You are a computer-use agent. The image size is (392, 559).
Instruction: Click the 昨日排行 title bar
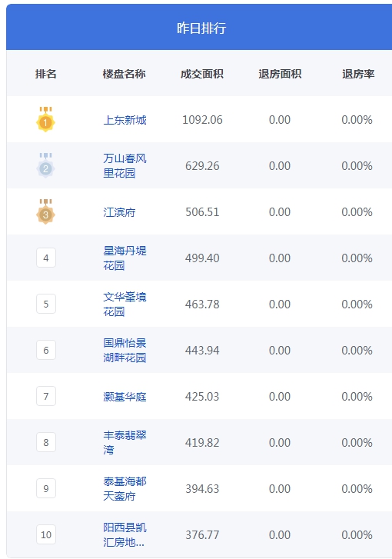coord(199,27)
